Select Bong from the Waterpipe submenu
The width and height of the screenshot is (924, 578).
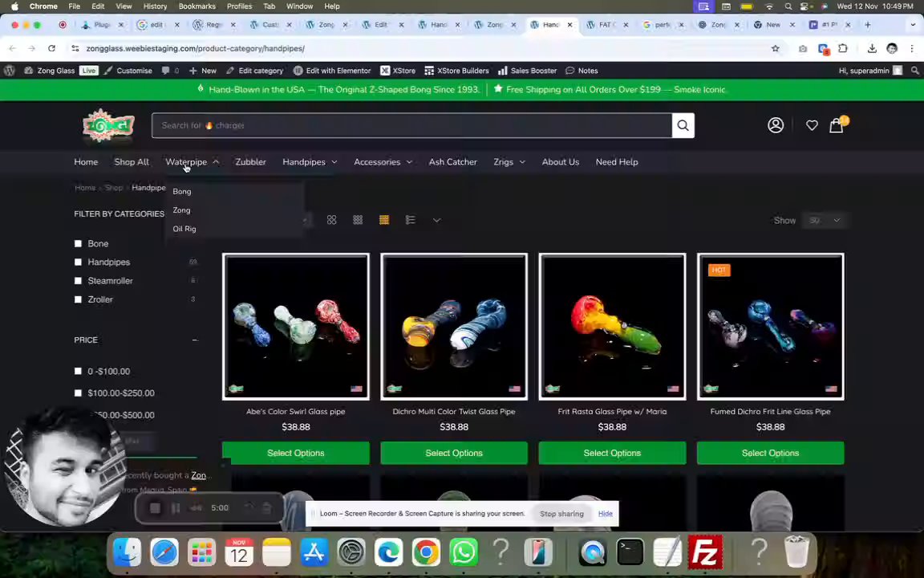[x=182, y=192]
